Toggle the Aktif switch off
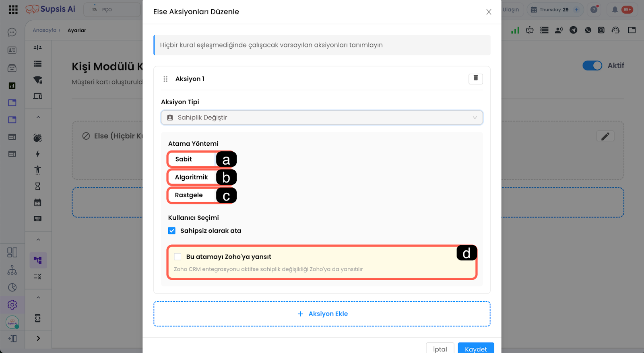Viewport: 644px width, 353px height. [592, 66]
